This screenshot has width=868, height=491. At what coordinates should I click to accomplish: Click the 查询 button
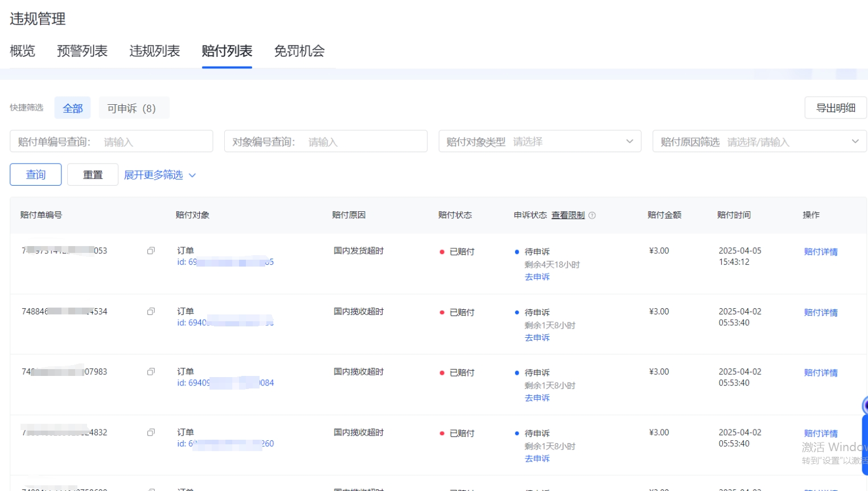35,175
